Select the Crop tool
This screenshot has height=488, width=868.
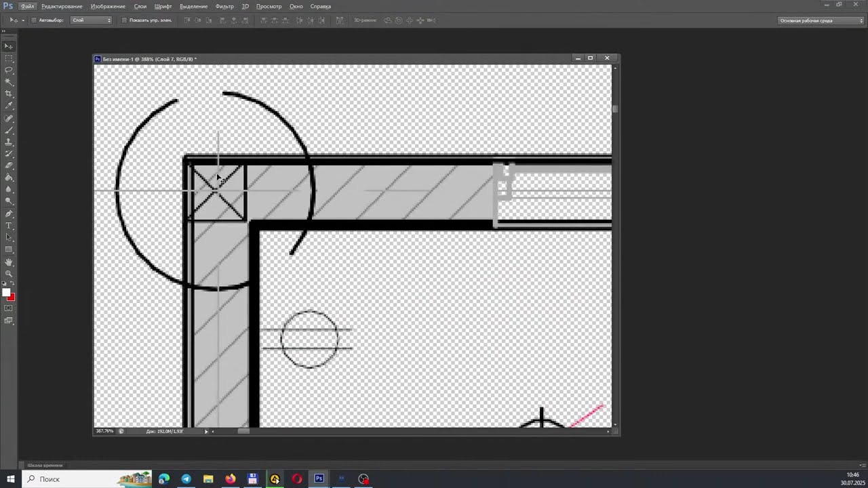(x=9, y=94)
